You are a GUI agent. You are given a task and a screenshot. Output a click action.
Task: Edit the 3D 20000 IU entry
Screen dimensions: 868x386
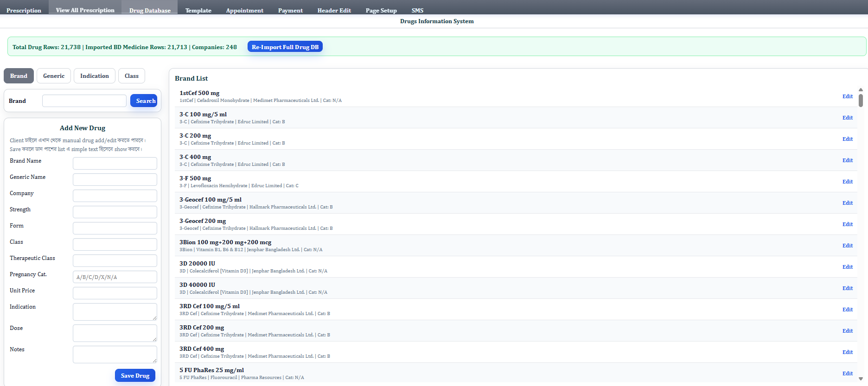848,267
